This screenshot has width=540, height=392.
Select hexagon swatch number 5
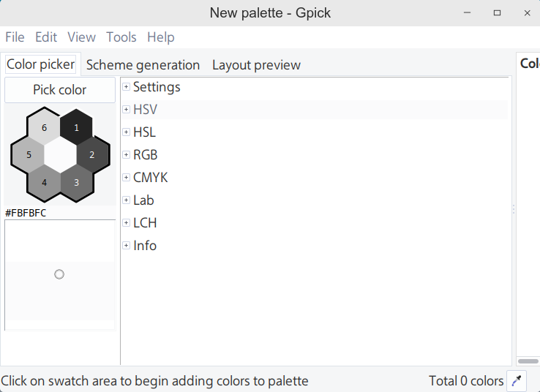29,155
